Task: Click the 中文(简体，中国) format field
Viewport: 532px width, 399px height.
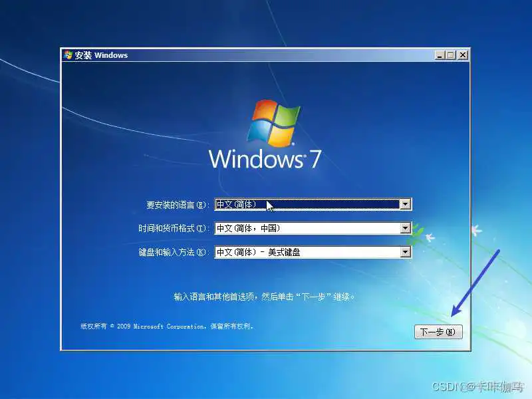Action: click(x=299, y=228)
